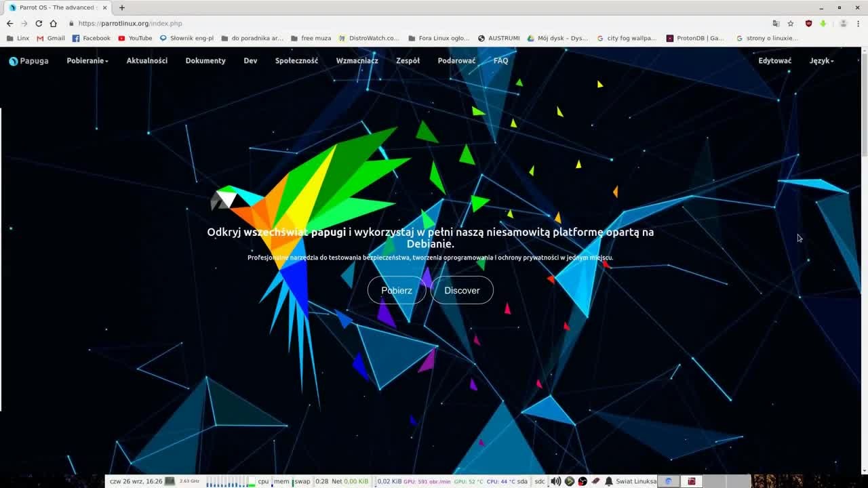Expand the Pobieranie dropdown menu
This screenshot has height=488, width=868.
point(86,60)
